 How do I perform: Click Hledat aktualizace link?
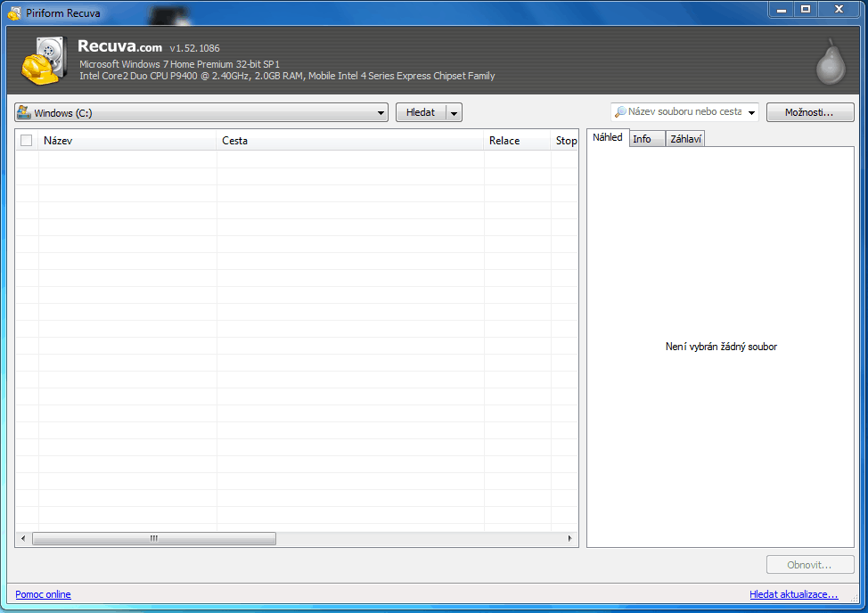tap(794, 594)
